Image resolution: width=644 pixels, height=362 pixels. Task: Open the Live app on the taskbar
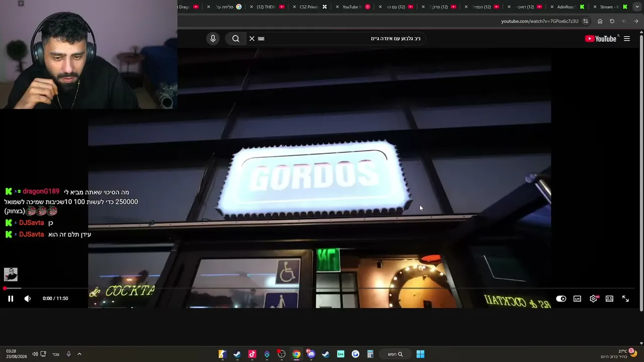(341, 354)
